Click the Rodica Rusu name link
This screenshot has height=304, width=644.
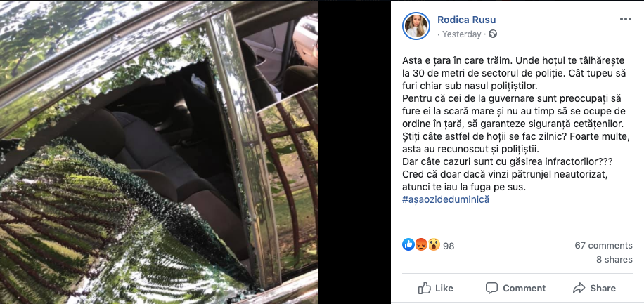[x=466, y=20]
